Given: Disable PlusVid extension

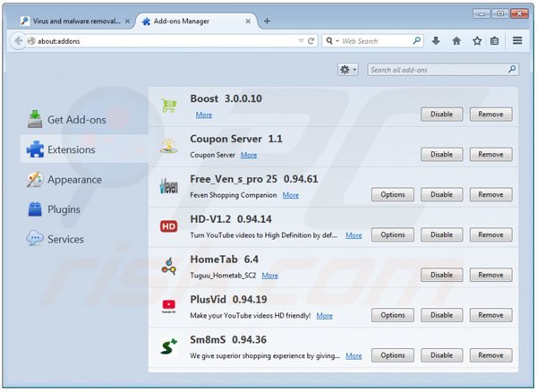Looking at the screenshot, I should 441,315.
